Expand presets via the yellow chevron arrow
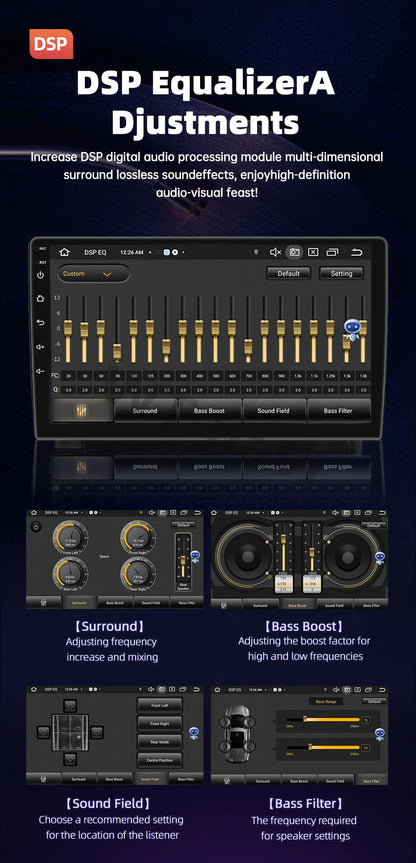Viewport: 416px width, 863px height. pos(107,274)
